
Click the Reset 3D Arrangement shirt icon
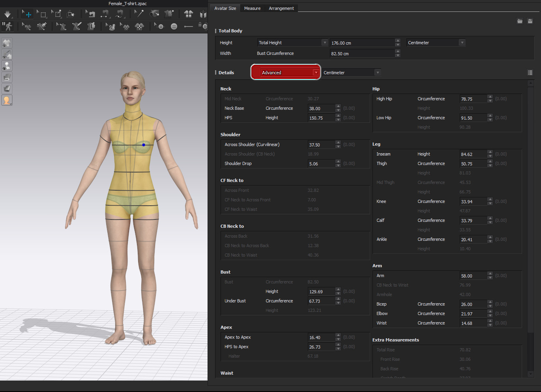click(188, 14)
